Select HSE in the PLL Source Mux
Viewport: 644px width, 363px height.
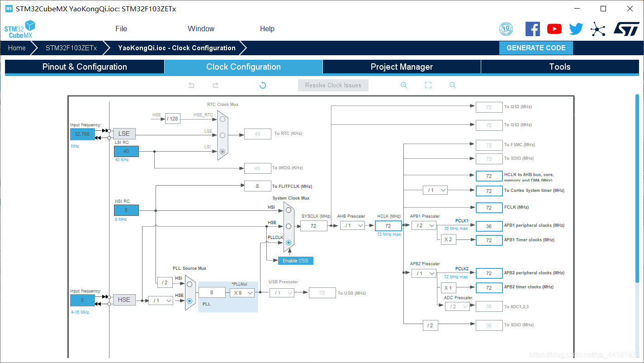click(189, 301)
